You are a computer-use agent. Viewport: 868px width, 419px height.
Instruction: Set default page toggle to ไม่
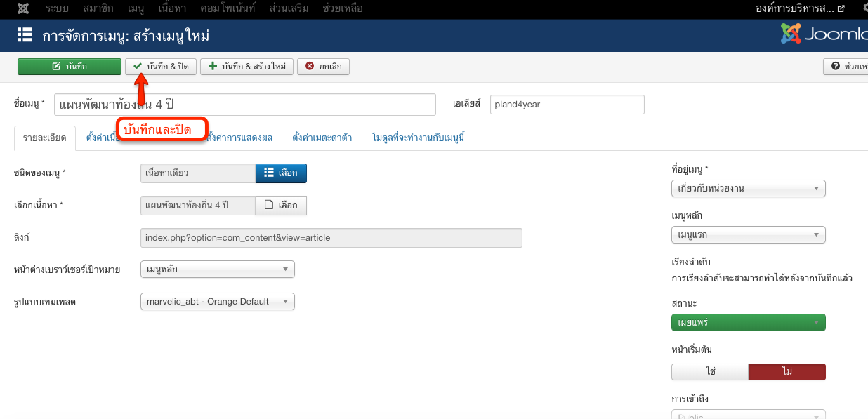click(787, 371)
